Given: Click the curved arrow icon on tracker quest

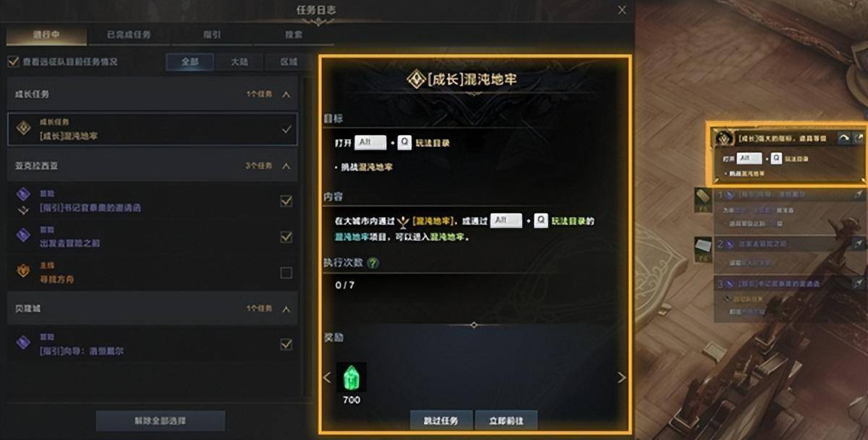Looking at the screenshot, I should [x=843, y=138].
